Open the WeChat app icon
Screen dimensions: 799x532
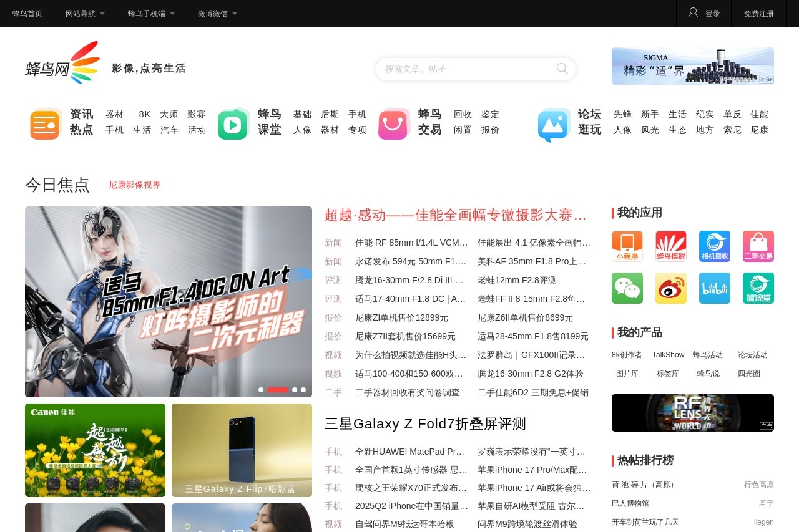coord(627,288)
